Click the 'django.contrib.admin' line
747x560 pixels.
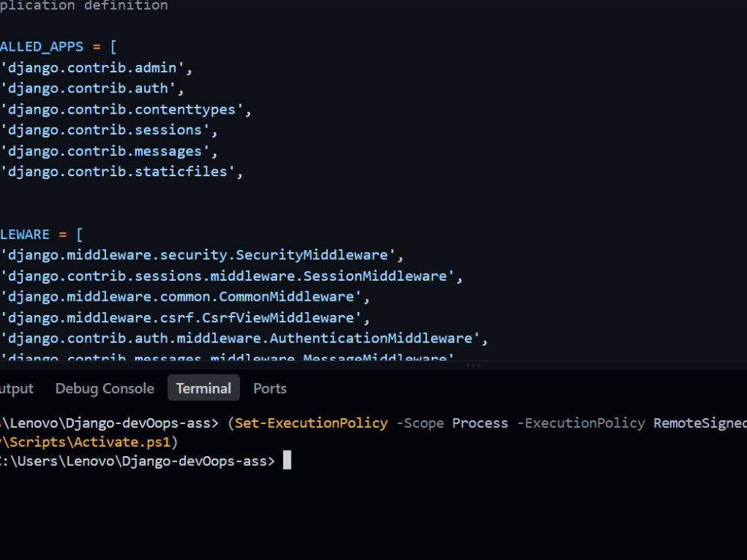click(x=96, y=68)
